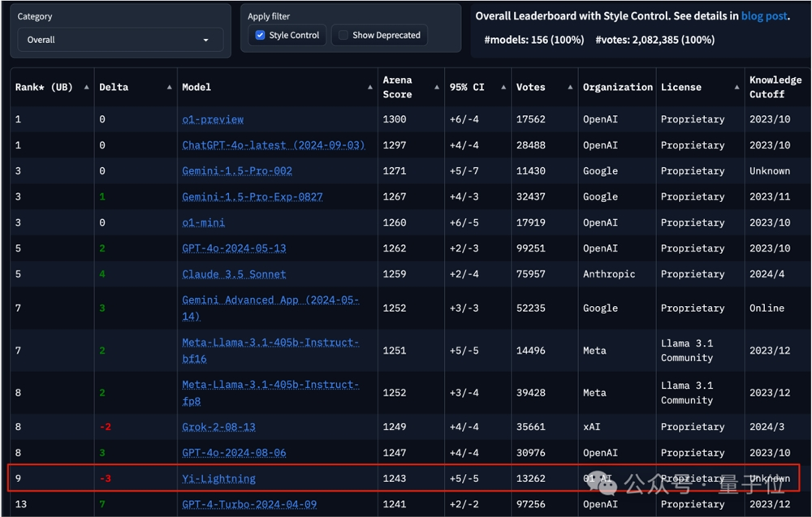Open the o1-preview model link
Screen dimensions: 812x517
point(213,119)
